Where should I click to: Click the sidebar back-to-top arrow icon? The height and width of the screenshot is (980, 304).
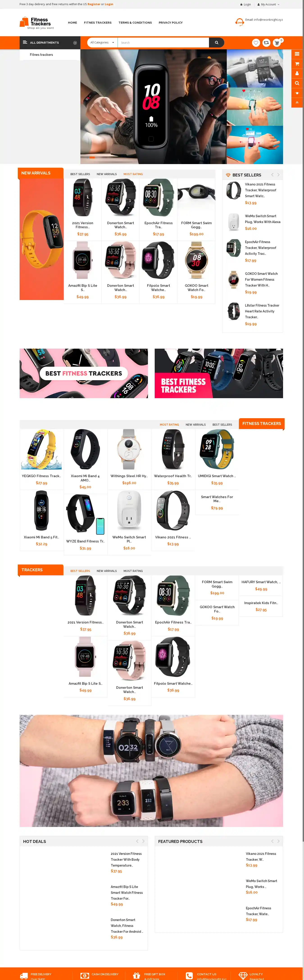(x=297, y=103)
